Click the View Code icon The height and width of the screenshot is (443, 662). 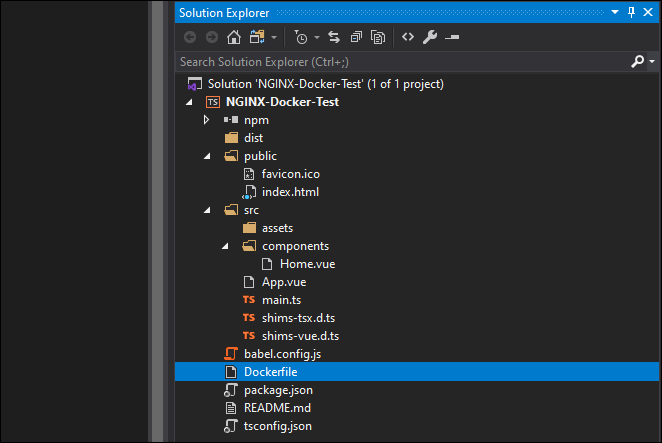[x=408, y=37]
